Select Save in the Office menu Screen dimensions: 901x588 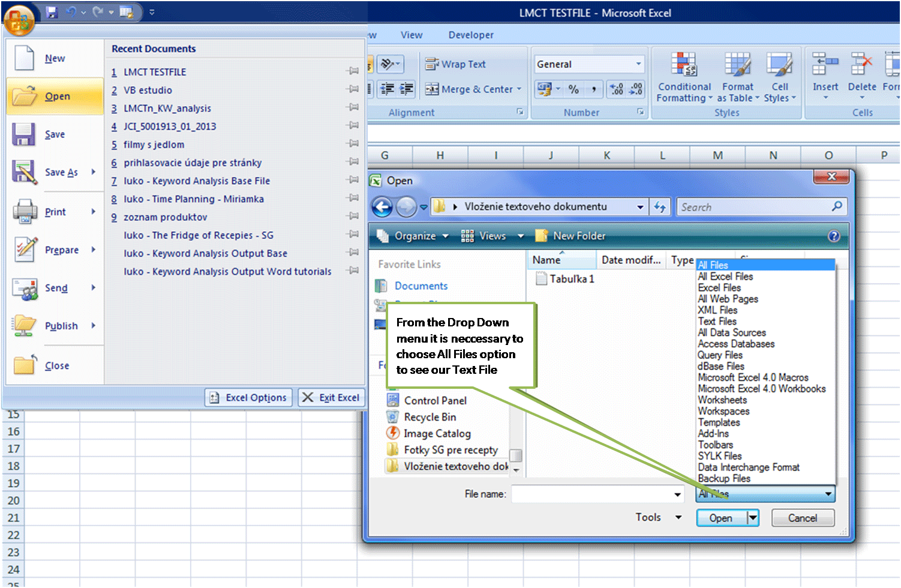[55, 134]
